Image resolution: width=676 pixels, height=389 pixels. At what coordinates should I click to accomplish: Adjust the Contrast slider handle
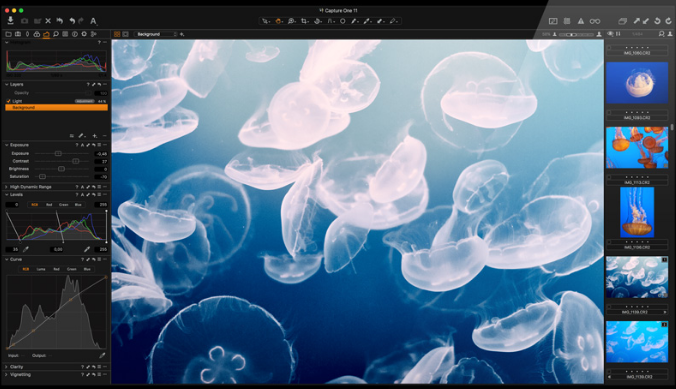75,161
